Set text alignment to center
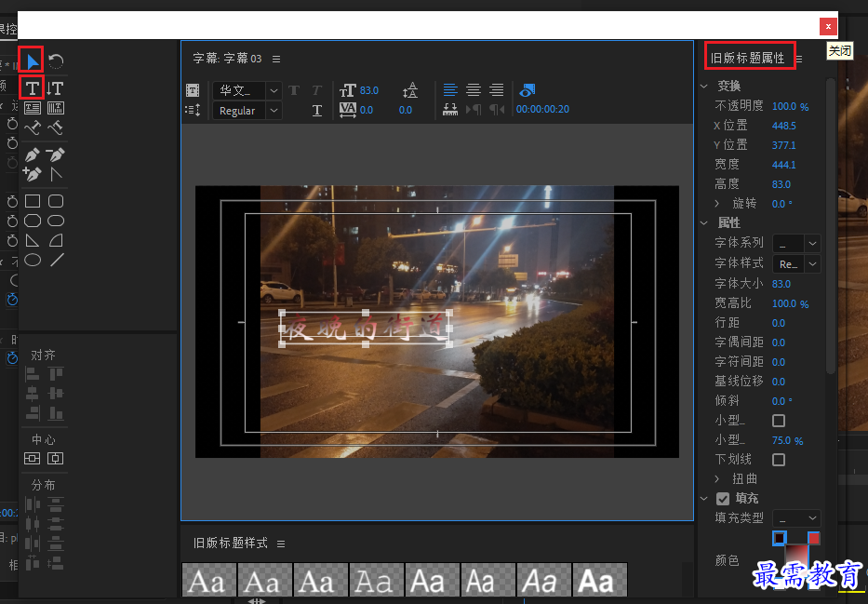The image size is (868, 604). pos(474,89)
